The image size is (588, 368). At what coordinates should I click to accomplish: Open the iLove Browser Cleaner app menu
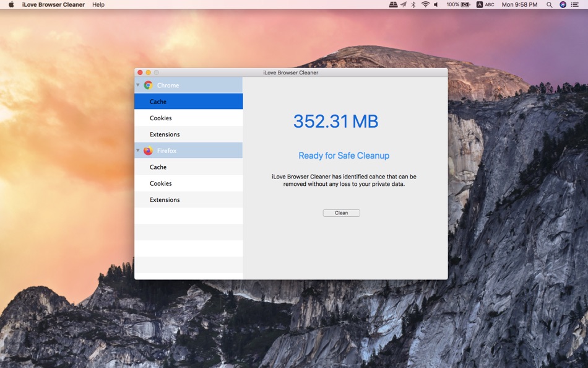click(x=53, y=4)
